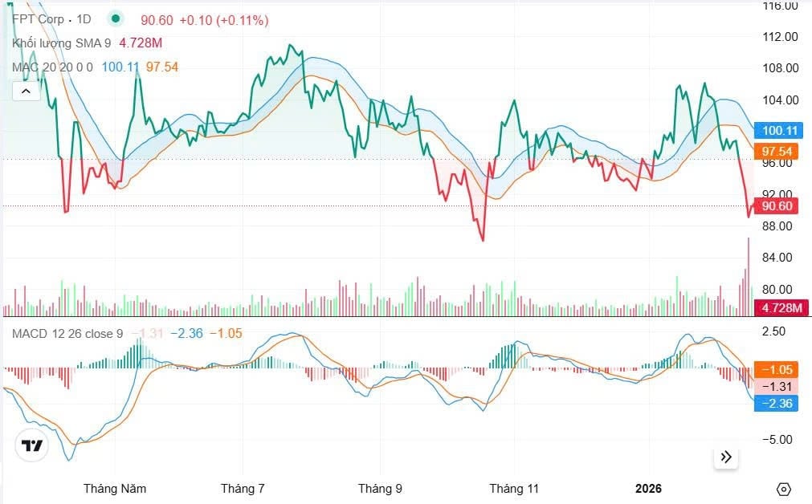The width and height of the screenshot is (812, 504).
Task: Click the TradingView logo icon
Action: coord(31,445)
